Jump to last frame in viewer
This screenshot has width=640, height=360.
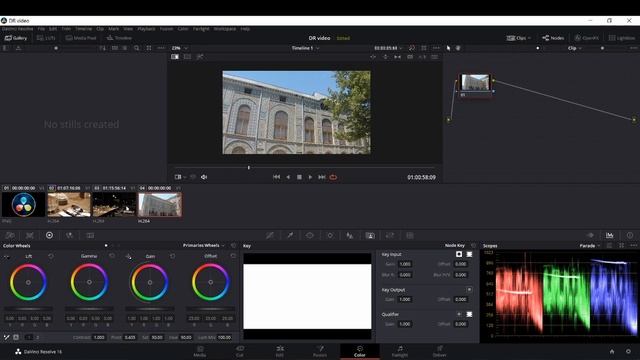coord(322,177)
